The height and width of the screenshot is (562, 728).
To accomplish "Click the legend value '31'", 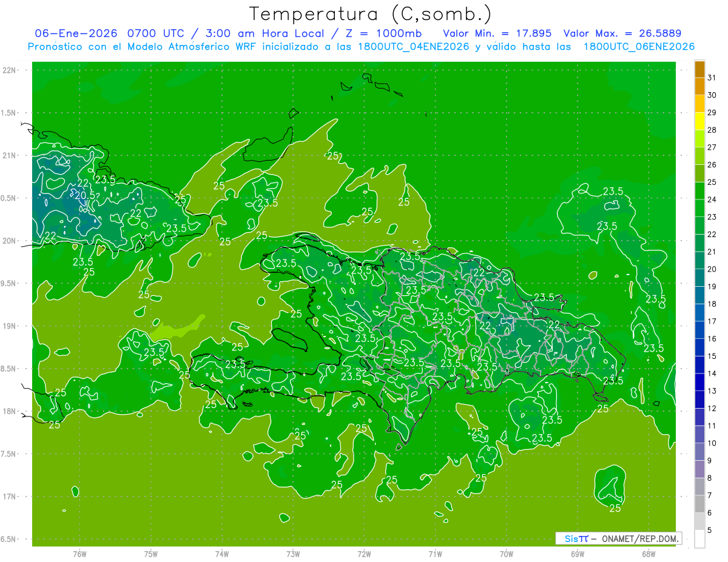I will 712,78.
